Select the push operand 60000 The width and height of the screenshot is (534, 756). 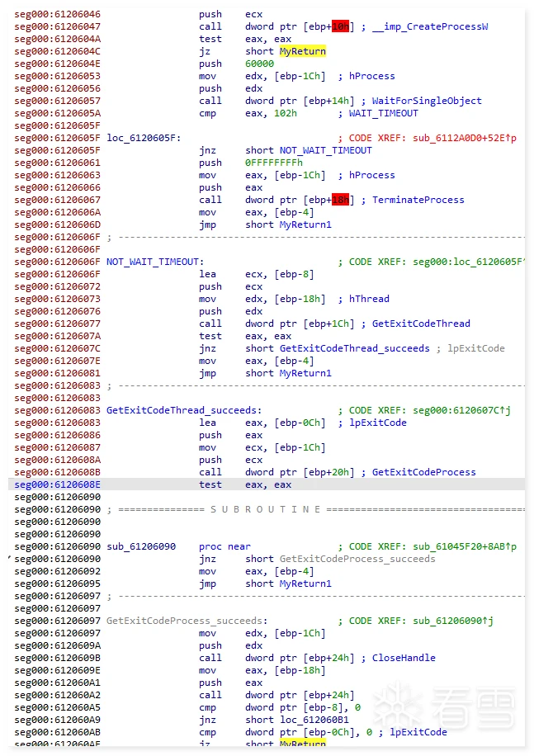tap(259, 64)
